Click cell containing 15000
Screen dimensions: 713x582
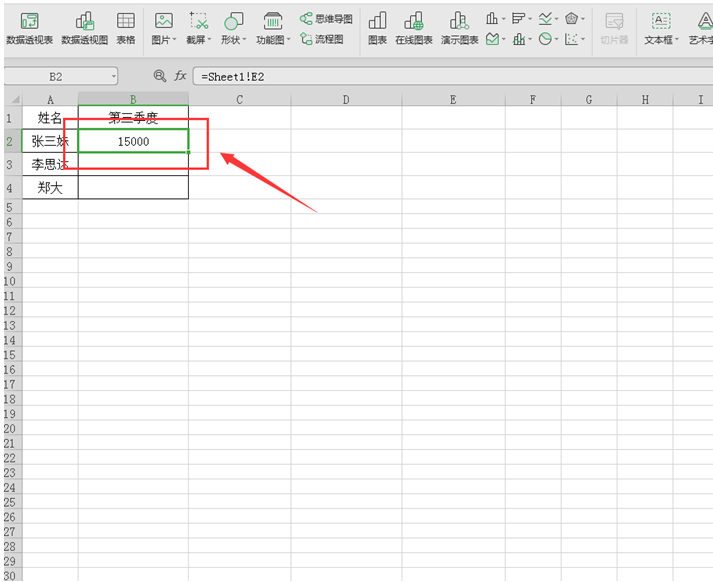tap(133, 141)
